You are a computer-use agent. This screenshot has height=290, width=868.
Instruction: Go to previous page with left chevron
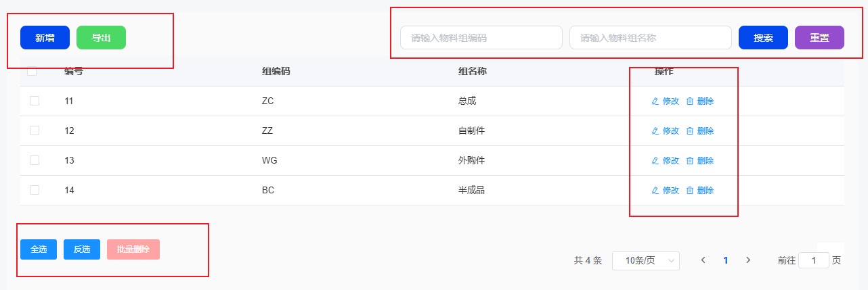click(703, 260)
